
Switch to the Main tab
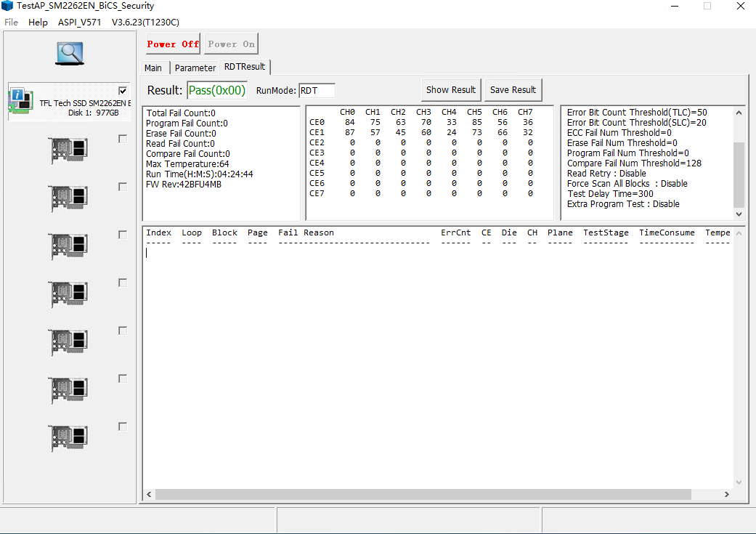tap(153, 68)
